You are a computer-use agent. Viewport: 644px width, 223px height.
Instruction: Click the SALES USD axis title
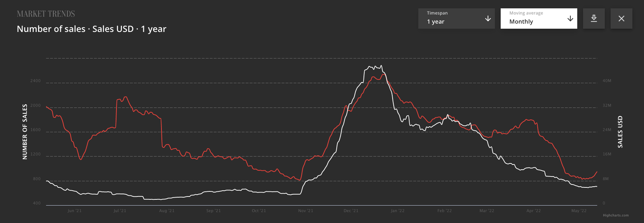pyautogui.click(x=620, y=131)
